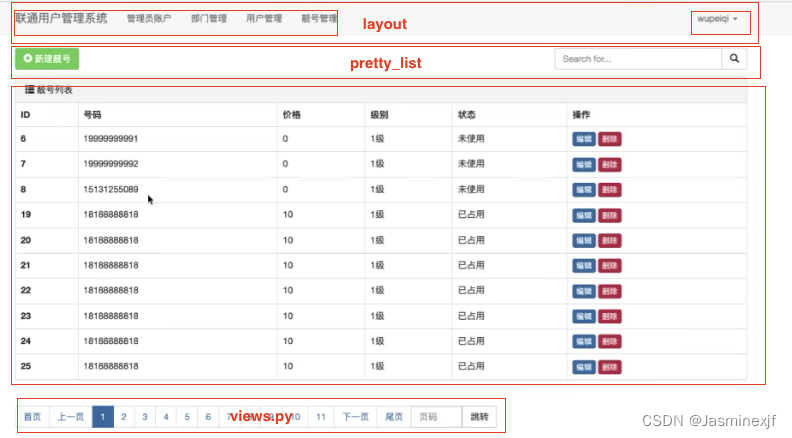
Task: Open the 管理员账户 nav item
Action: click(x=148, y=19)
